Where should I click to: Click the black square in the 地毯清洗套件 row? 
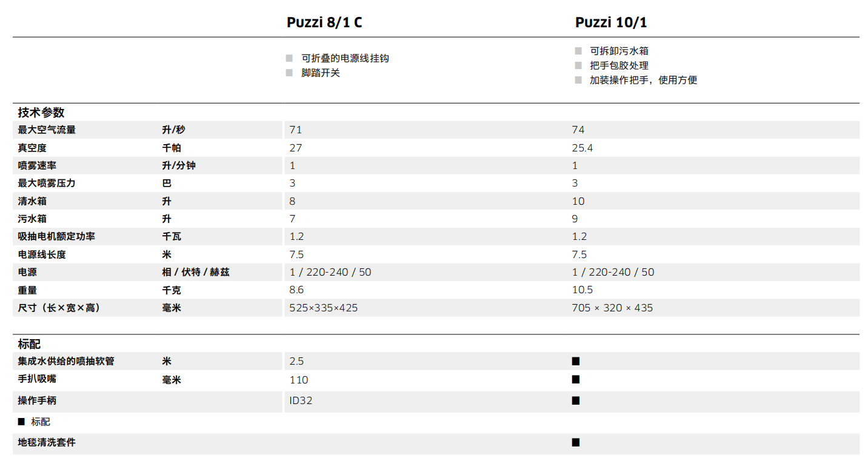click(576, 443)
